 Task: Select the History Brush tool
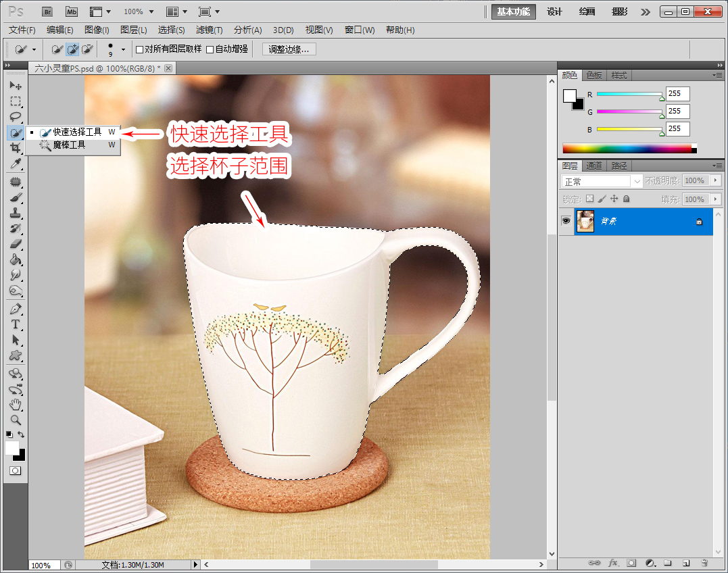click(16, 228)
